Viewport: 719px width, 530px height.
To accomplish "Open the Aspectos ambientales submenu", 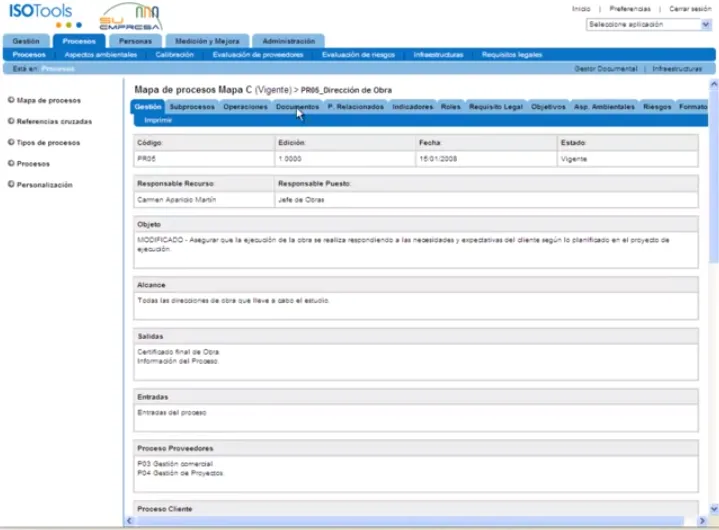I will click(100, 55).
